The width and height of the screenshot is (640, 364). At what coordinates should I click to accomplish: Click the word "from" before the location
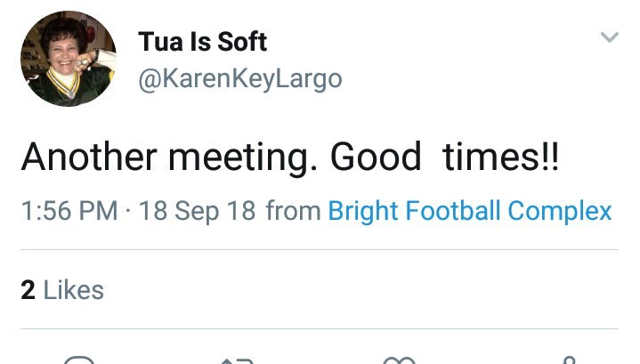pyautogui.click(x=293, y=211)
